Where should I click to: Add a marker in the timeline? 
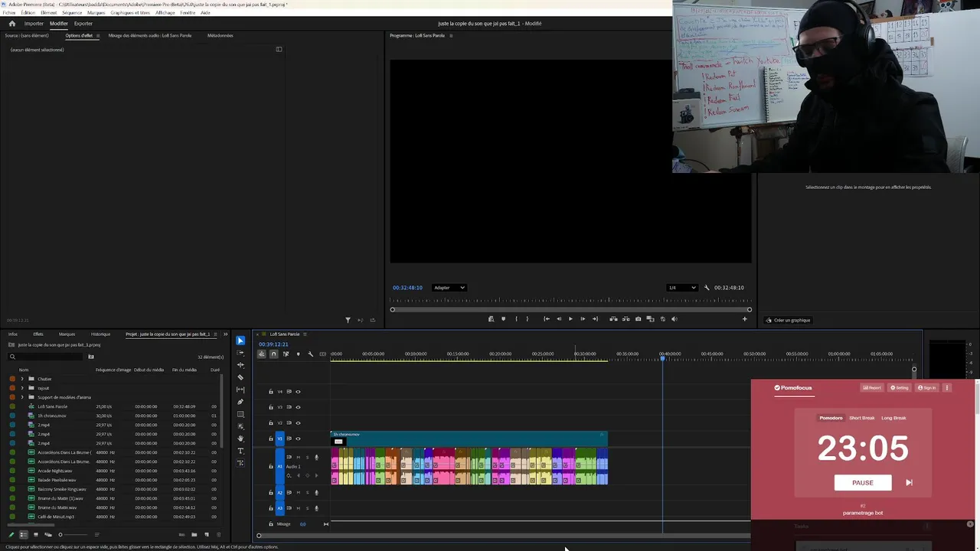(x=298, y=354)
